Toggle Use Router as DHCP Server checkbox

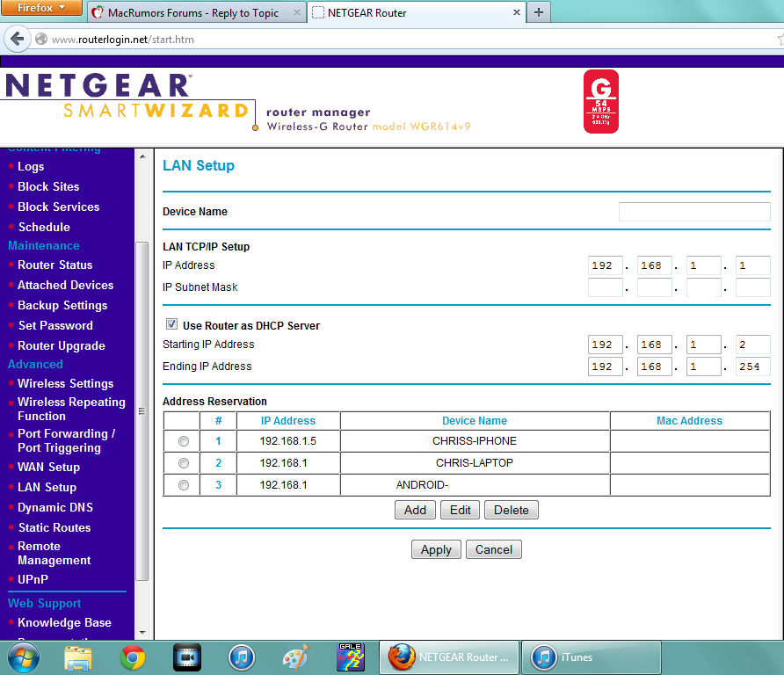[x=171, y=324]
